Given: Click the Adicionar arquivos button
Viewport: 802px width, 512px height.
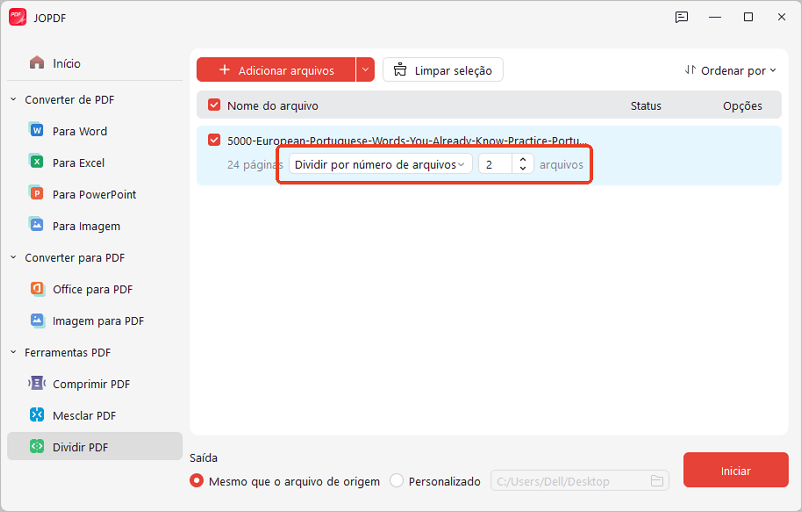Looking at the screenshot, I should pyautogui.click(x=276, y=70).
